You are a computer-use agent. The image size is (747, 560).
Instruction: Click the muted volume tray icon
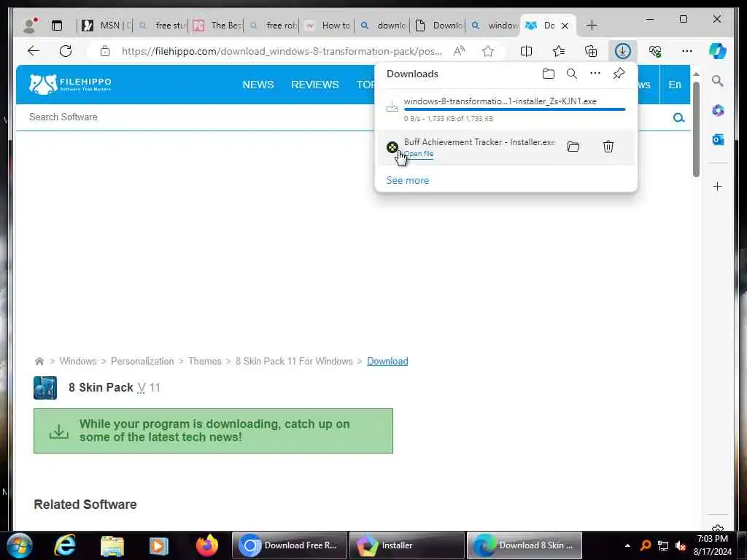(681, 545)
